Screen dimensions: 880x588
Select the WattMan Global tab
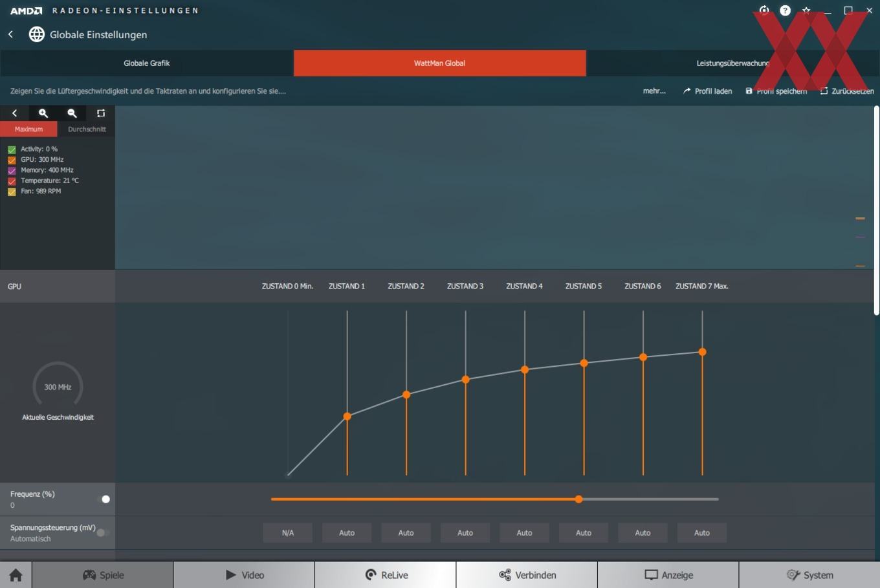tap(440, 63)
